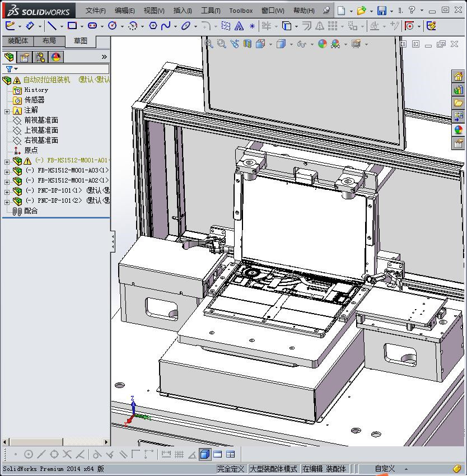The width and height of the screenshot is (467, 476).
Task: Expand the 注解 annotations tree node
Action: pyautogui.click(x=7, y=111)
